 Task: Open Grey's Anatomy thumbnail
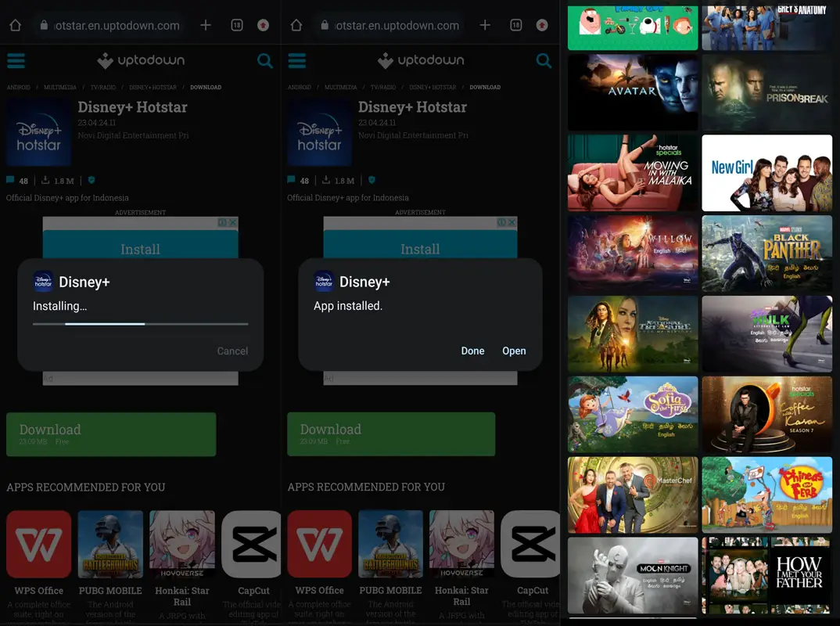[767, 28]
